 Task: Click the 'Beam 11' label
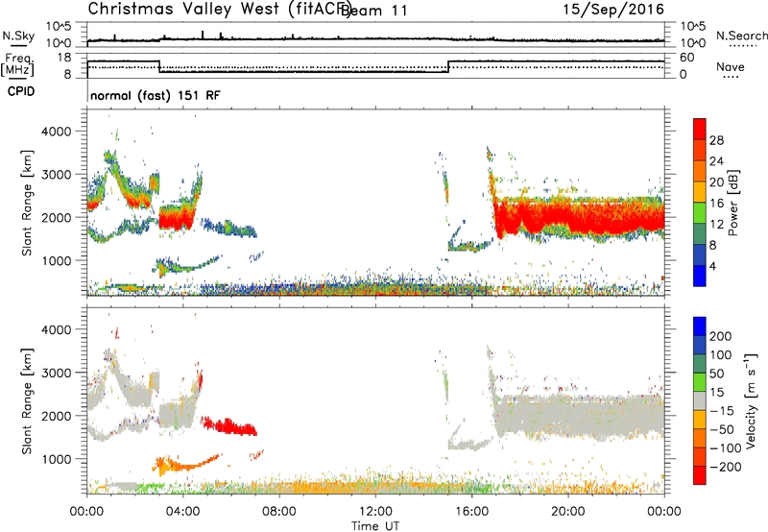[x=374, y=11]
